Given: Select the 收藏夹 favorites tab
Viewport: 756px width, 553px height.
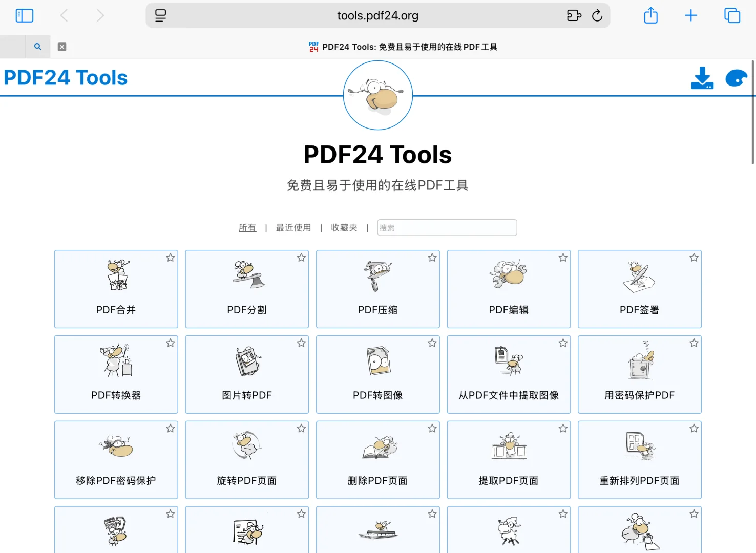Looking at the screenshot, I should (x=344, y=228).
